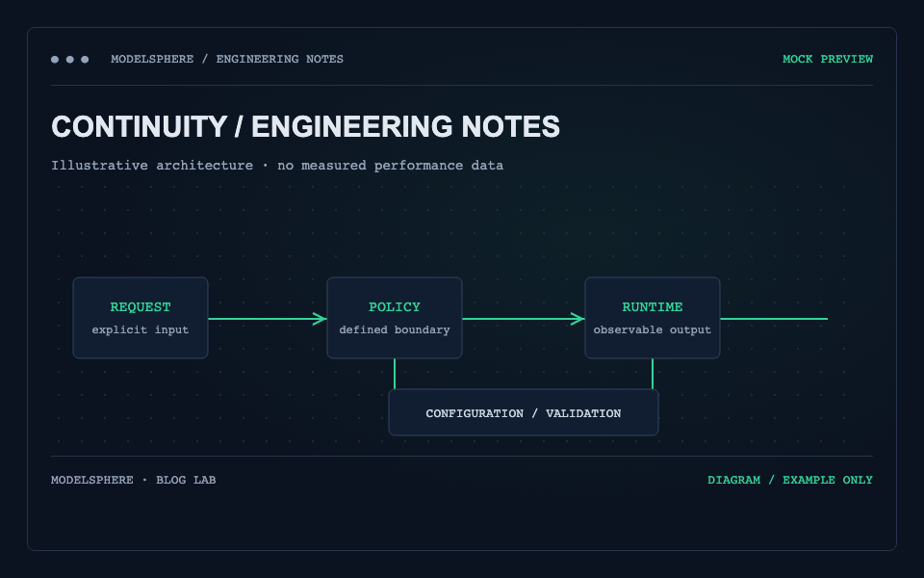
Task: Click connector line from RUNTIME to configuration
Action: pyautogui.click(x=653, y=374)
